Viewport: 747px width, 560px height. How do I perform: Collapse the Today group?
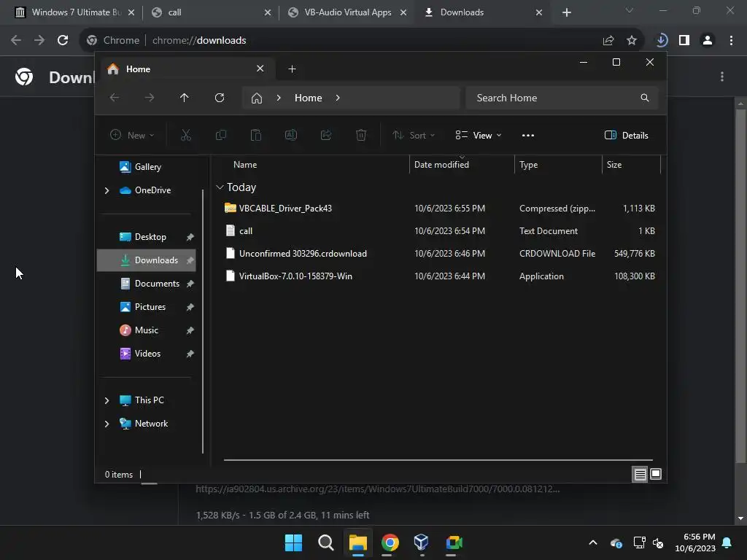[220, 187]
